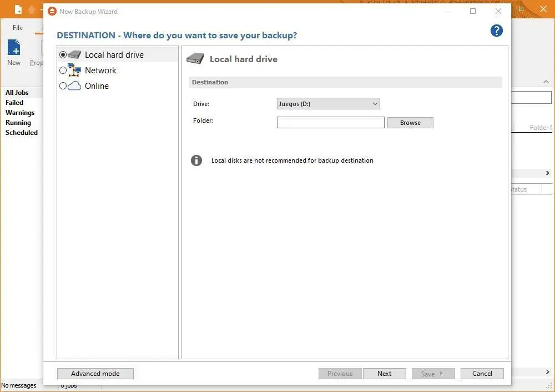
Task: Click the Online cloud icon in the destination list
Action: (74, 86)
